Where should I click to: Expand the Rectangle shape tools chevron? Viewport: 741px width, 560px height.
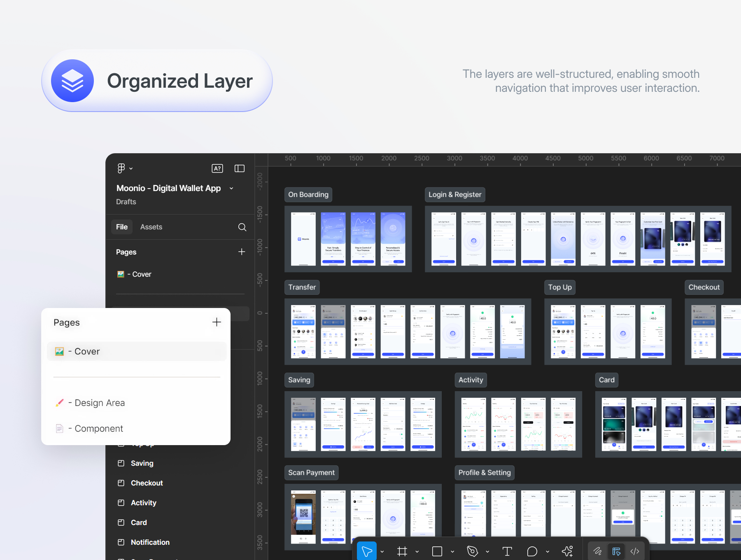point(452,551)
